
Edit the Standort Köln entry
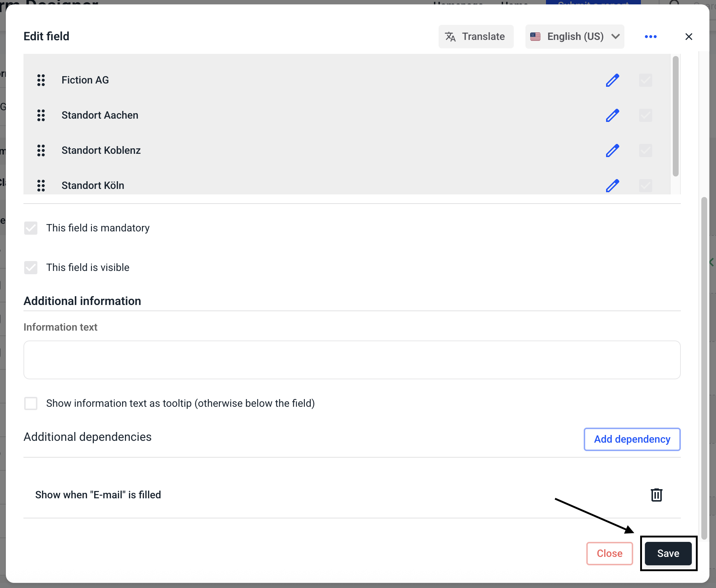click(x=612, y=186)
